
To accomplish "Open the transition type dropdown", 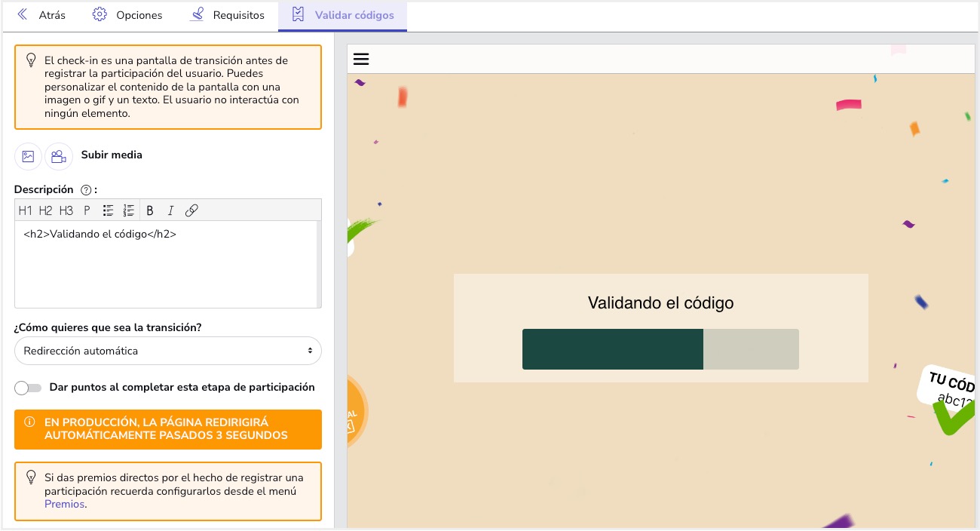I will click(167, 351).
